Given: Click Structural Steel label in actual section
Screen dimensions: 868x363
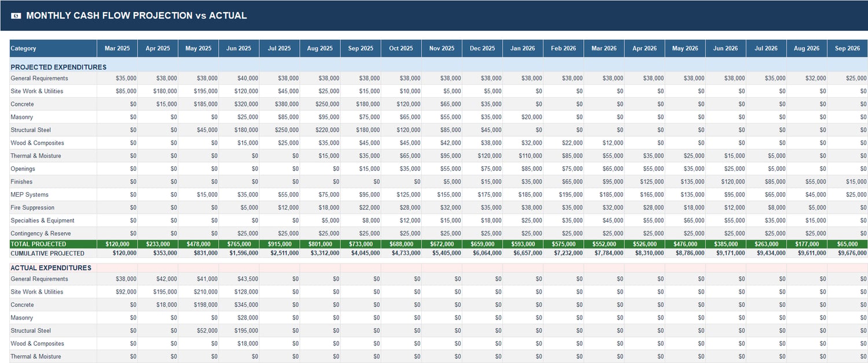Looking at the screenshot, I should (31, 331).
